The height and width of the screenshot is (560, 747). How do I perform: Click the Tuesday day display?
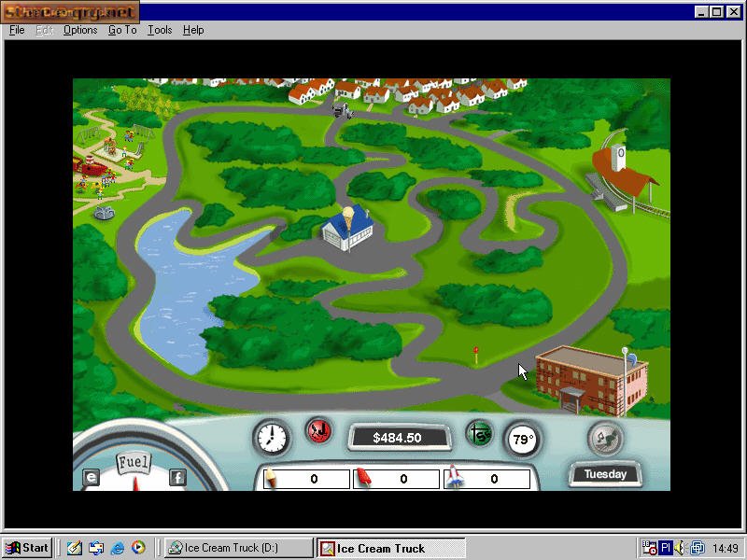tap(605, 474)
